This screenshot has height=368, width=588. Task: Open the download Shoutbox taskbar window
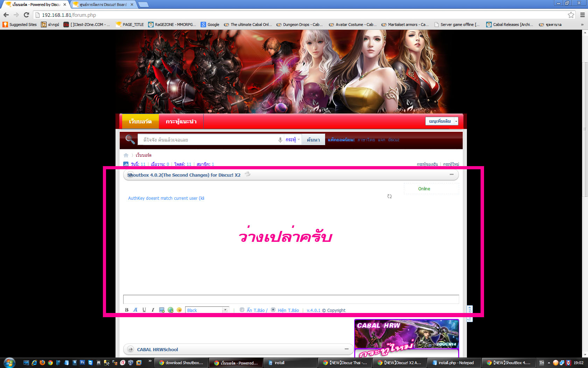click(x=182, y=363)
